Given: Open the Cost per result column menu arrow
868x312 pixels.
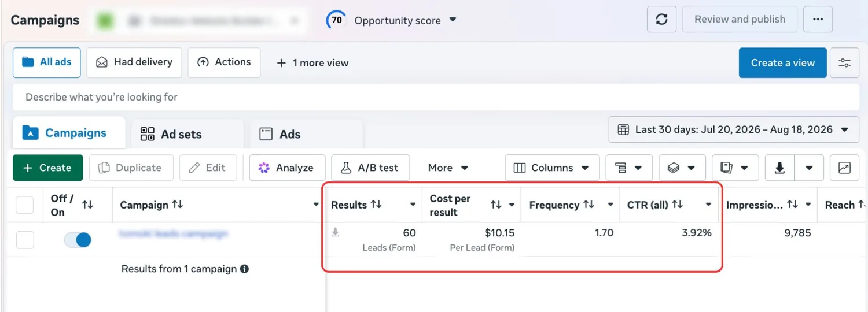Looking at the screenshot, I should coord(512,205).
